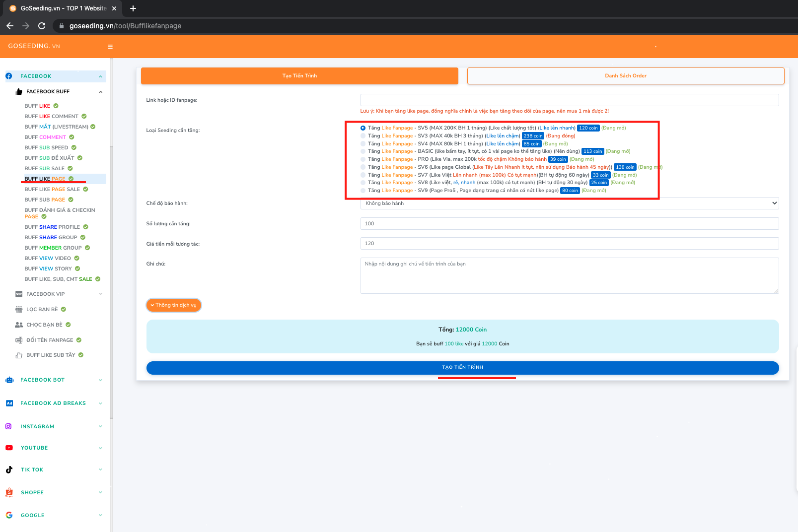
Task: Select BASIC Like Fanpage radio option
Action: click(363, 151)
